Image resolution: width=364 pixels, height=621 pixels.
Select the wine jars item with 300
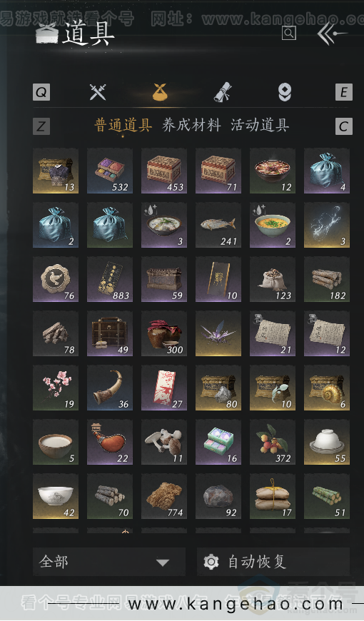[x=164, y=333]
